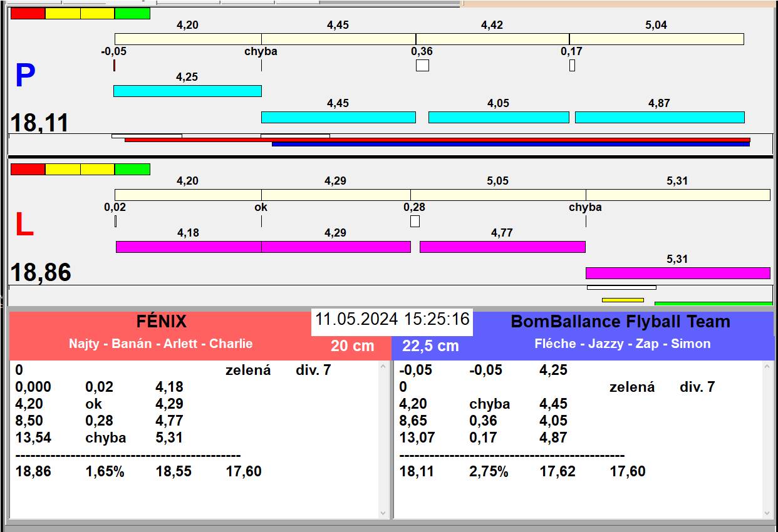Select the cyan 4,87 run bar
The width and height of the screenshot is (778, 532).
click(660, 117)
